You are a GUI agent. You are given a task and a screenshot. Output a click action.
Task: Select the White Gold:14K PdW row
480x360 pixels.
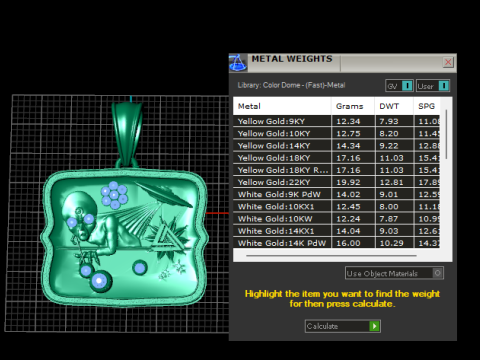336,243
